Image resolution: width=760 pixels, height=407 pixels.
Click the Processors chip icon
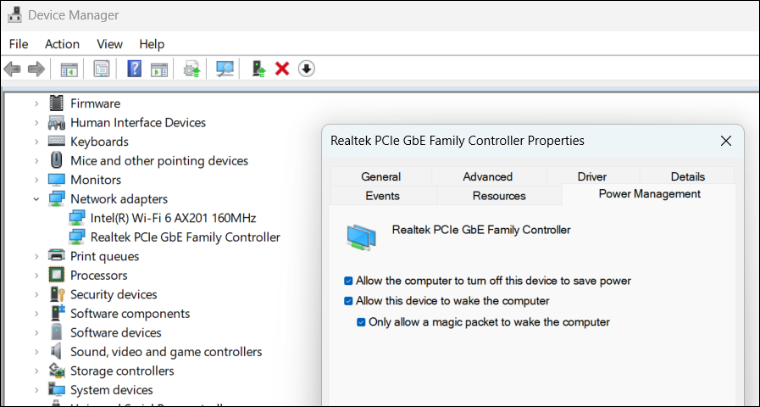[56, 275]
